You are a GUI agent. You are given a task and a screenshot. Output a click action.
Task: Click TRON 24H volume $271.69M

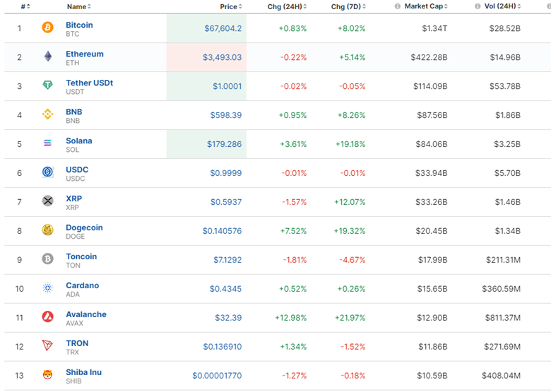502,347
